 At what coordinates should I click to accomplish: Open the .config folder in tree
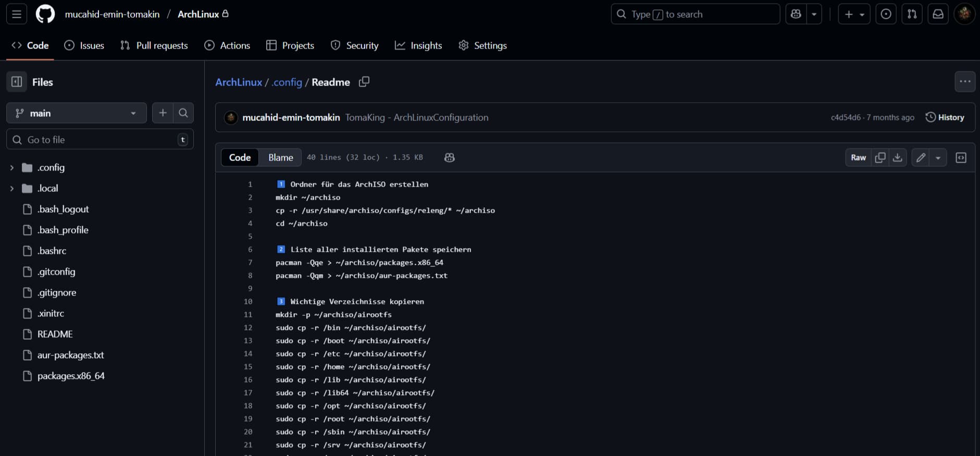(x=51, y=167)
